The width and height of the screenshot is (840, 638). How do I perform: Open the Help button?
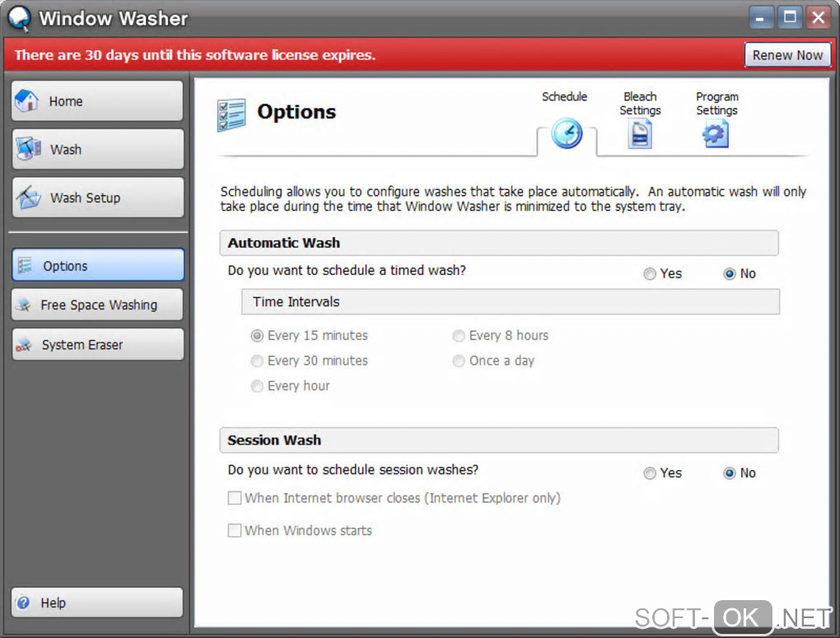point(97,603)
